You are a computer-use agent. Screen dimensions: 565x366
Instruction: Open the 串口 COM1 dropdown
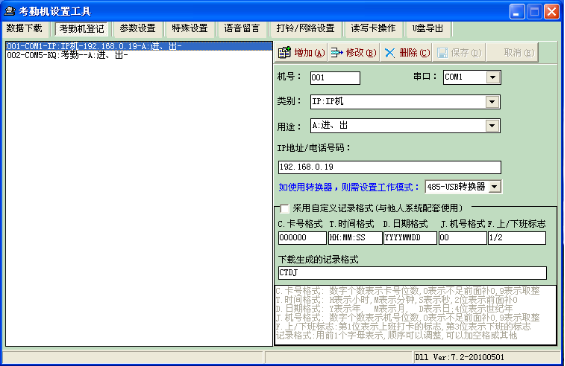pos(493,77)
